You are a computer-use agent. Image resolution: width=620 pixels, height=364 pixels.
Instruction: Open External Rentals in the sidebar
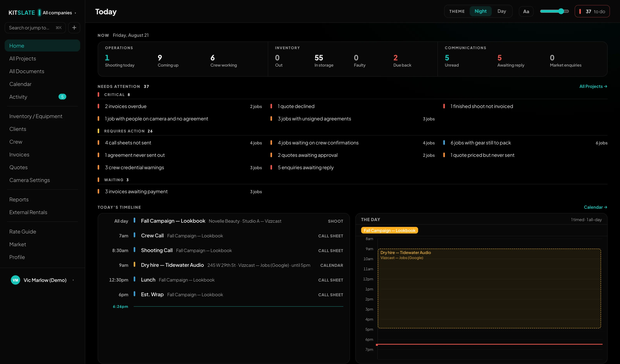42,212
